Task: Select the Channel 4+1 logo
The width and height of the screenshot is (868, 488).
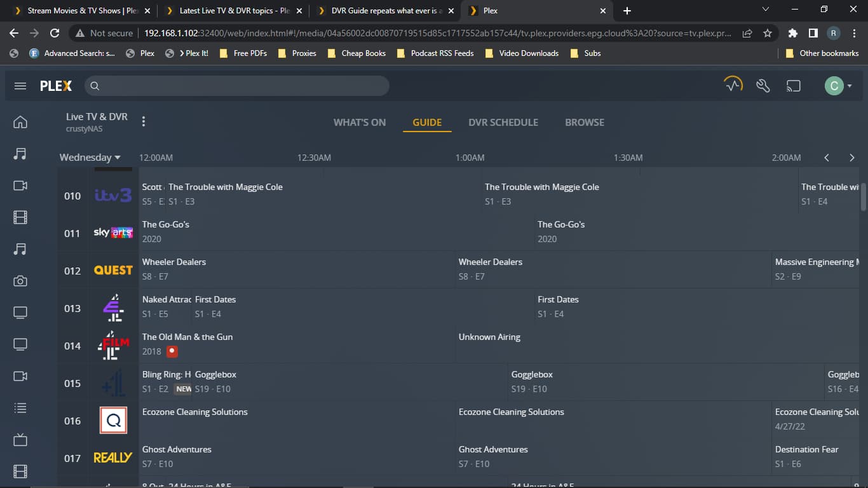Action: 113,383
